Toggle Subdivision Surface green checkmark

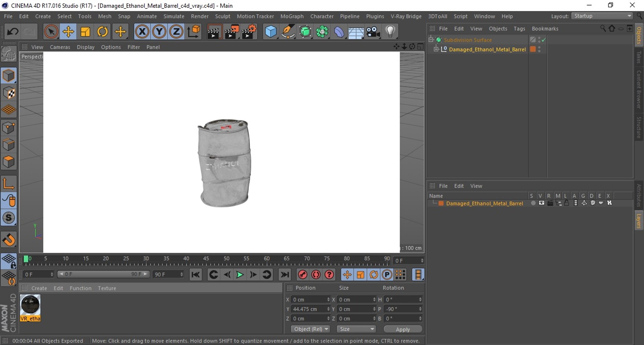(544, 40)
